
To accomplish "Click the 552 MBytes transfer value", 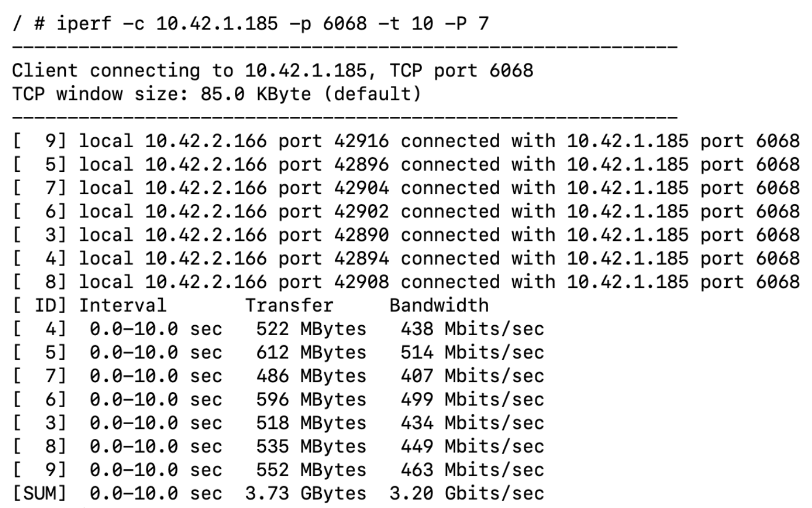I will [311, 470].
